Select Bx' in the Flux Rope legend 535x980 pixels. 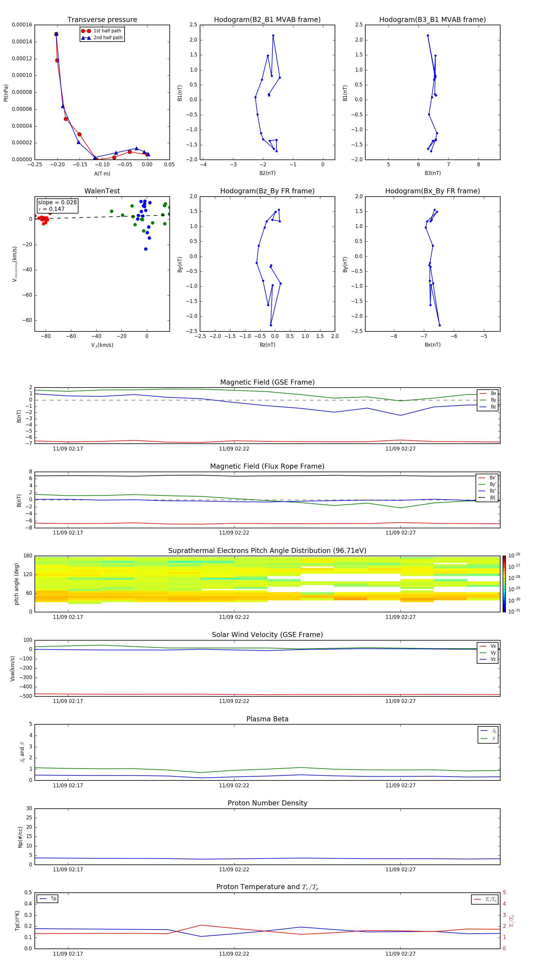click(x=487, y=478)
